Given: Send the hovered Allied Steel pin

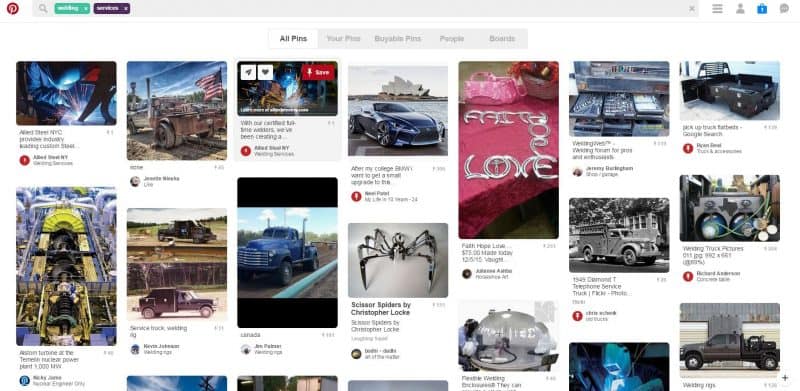Looking at the screenshot, I should [x=248, y=72].
